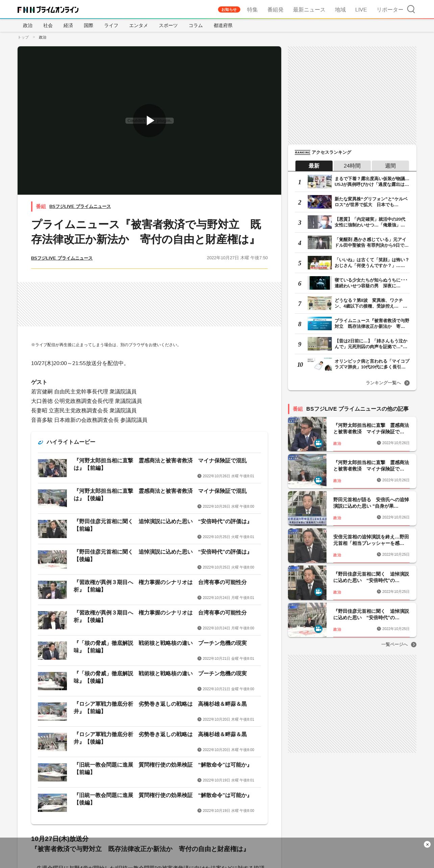
Task: Open highlight 習政権が異例3期目へ【後編】
Action: pos(149,620)
